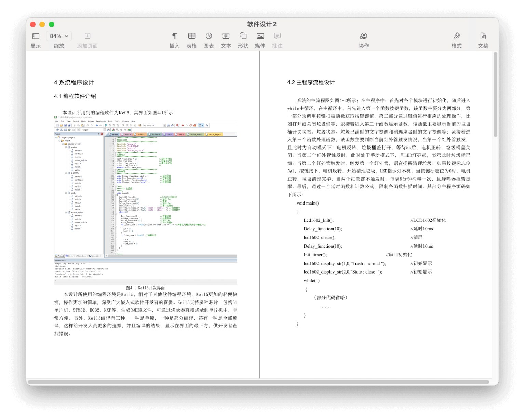Click comment '//清屏'
The image size is (525, 420).
click(417, 237)
